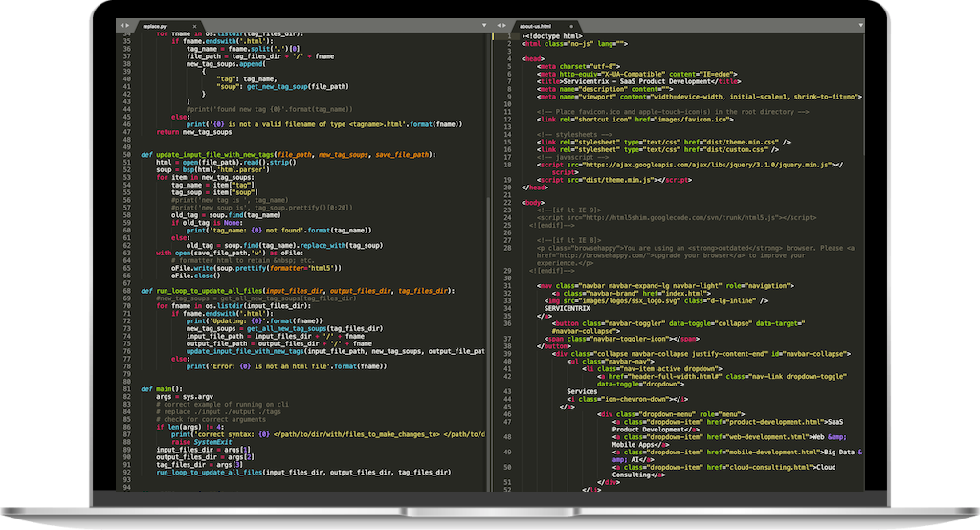Click the 'return new_tag_soups' line

193,132
